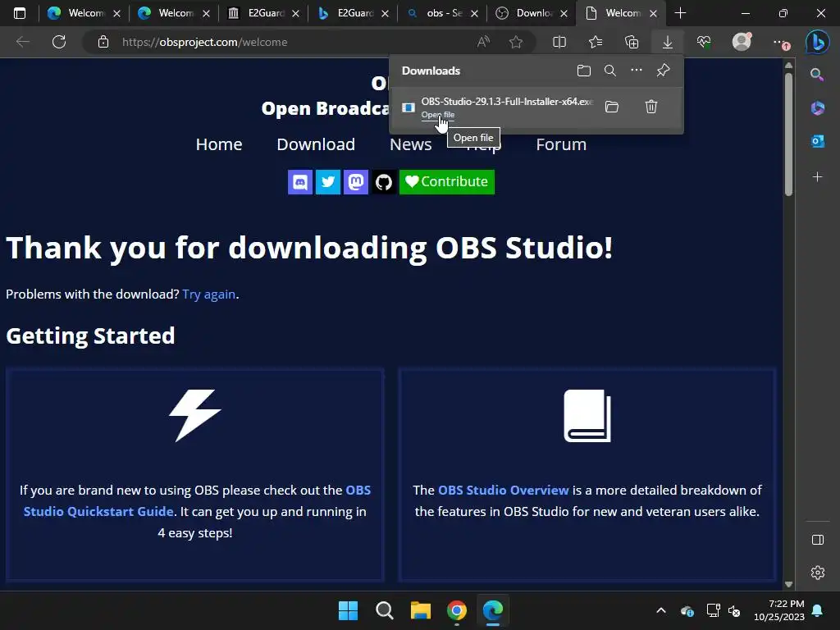Open the News navigation link
The width and height of the screenshot is (840, 630).
pos(410,144)
